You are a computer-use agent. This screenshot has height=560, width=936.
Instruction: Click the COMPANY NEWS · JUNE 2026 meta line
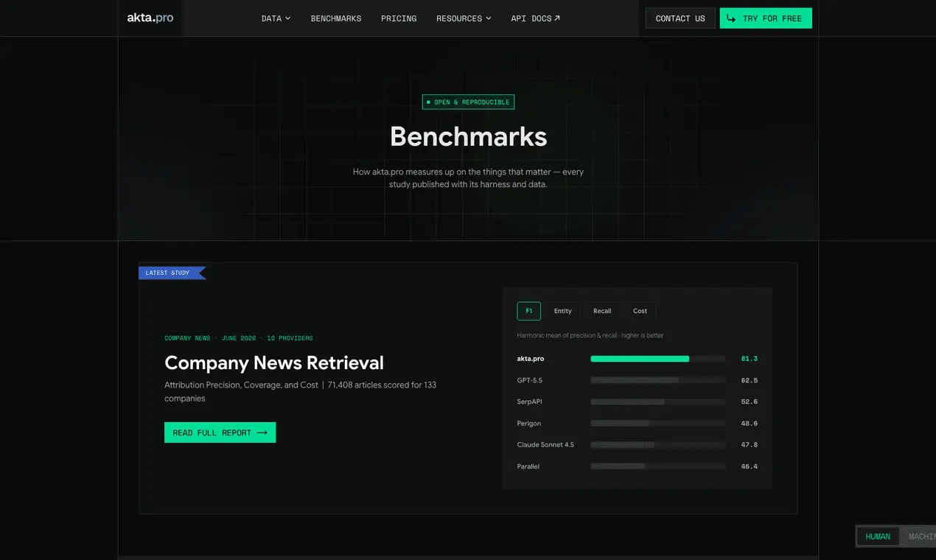click(x=239, y=338)
